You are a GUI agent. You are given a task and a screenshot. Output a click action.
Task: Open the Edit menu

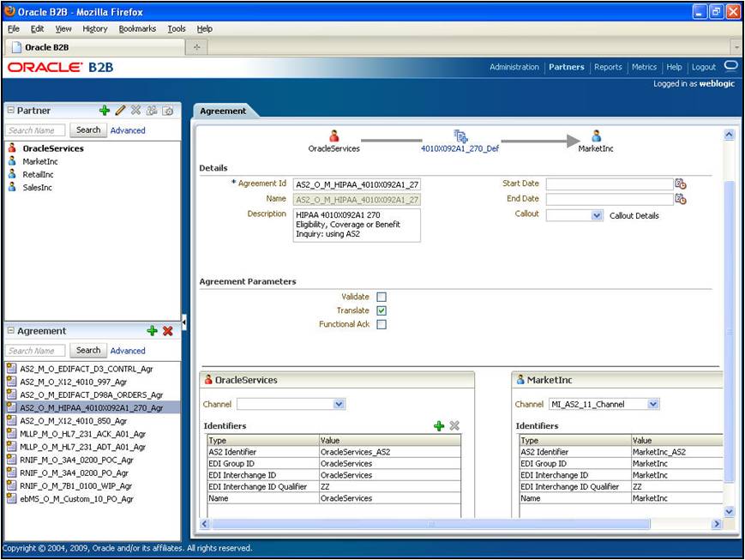(37, 28)
